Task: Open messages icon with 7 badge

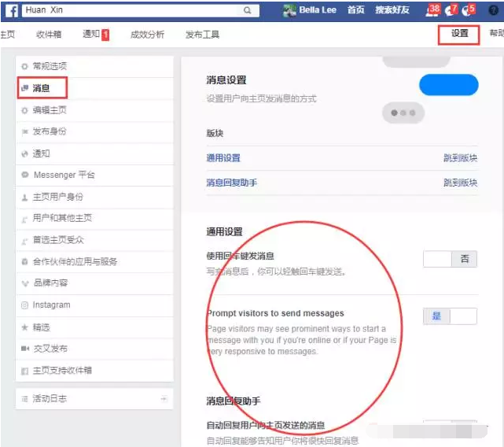Action: point(451,10)
